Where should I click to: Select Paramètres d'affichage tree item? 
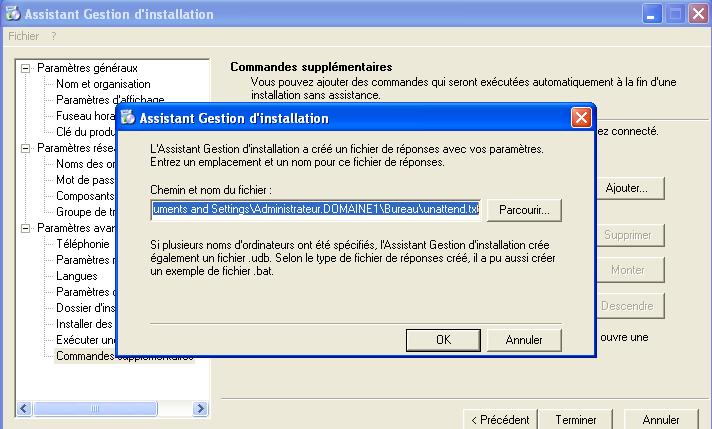coord(110,99)
